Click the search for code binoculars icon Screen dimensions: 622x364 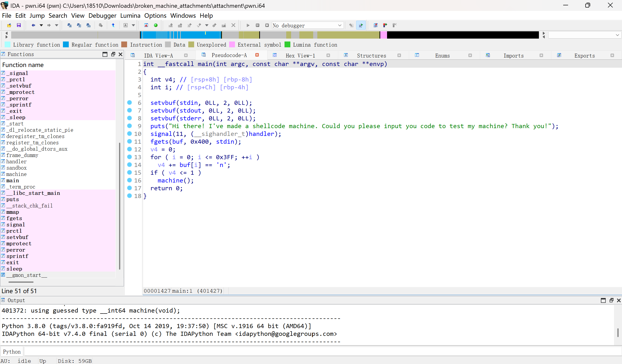click(69, 25)
